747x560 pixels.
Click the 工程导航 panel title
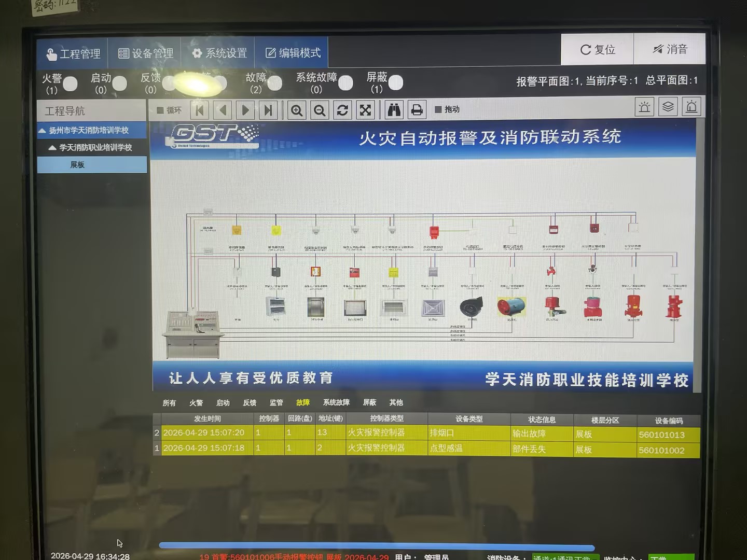click(x=65, y=111)
